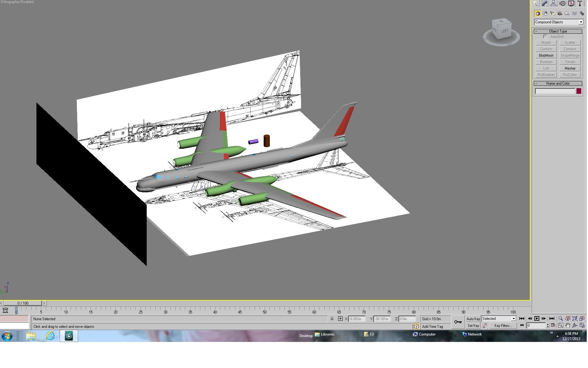The width and height of the screenshot is (588, 368).
Task: Click the Mesher button
Action: point(570,68)
